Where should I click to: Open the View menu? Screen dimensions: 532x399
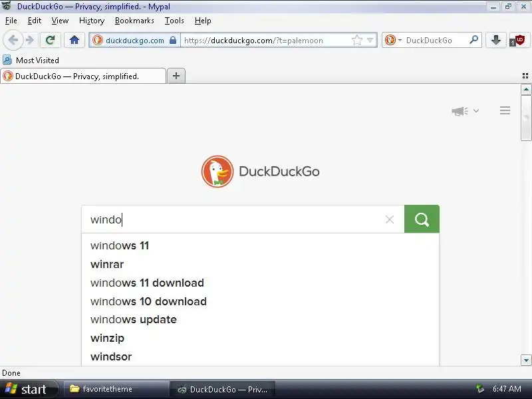tap(60, 21)
